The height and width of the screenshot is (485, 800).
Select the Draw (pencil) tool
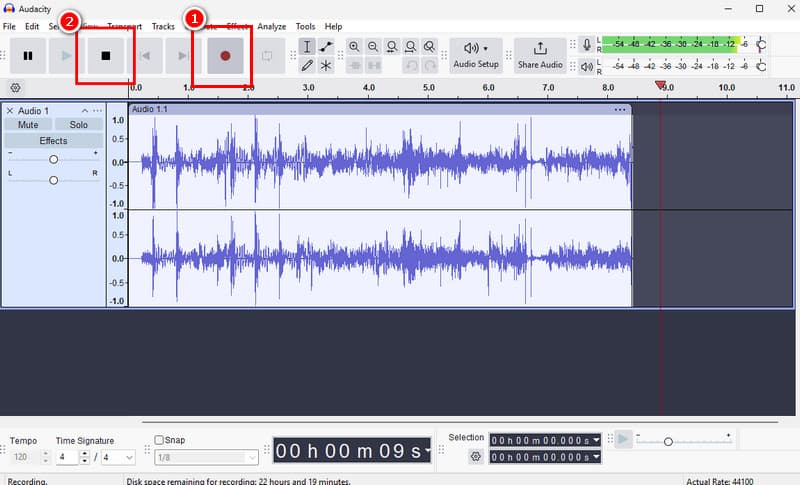pyautogui.click(x=307, y=65)
